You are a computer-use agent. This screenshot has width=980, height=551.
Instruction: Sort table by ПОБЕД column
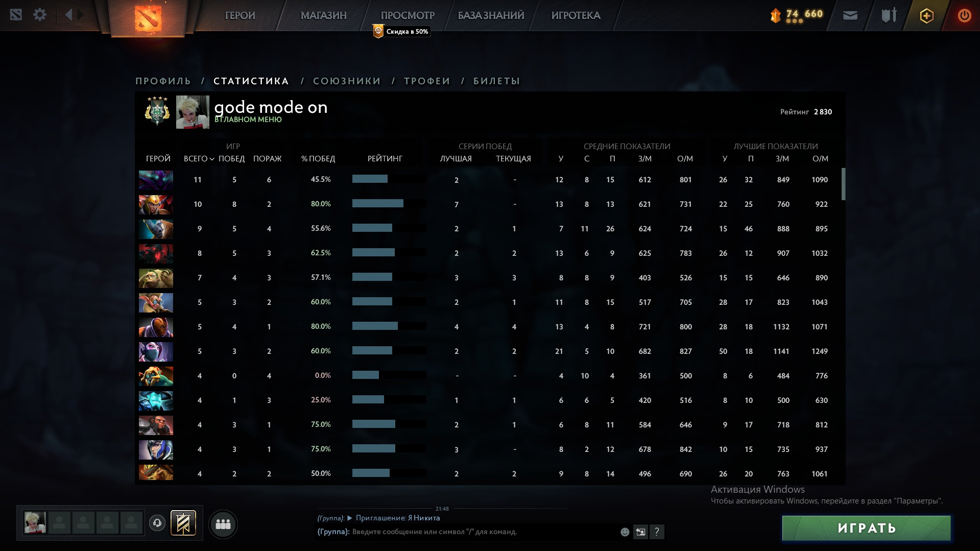tap(231, 159)
